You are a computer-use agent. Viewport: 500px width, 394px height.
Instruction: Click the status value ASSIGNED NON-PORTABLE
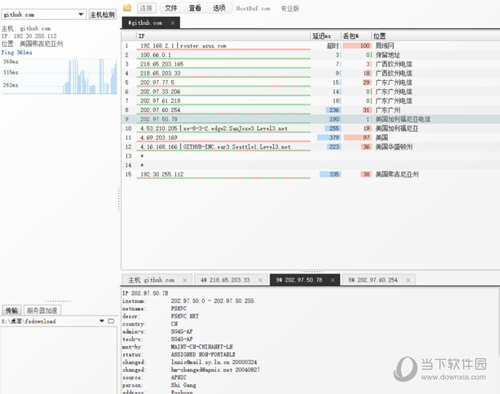[x=203, y=354]
